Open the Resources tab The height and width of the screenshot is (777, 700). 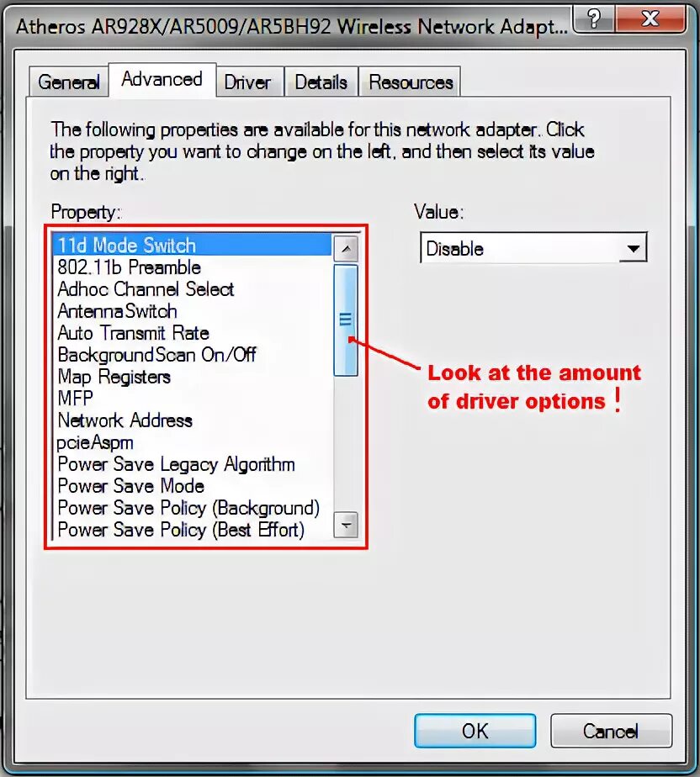pyautogui.click(x=411, y=82)
